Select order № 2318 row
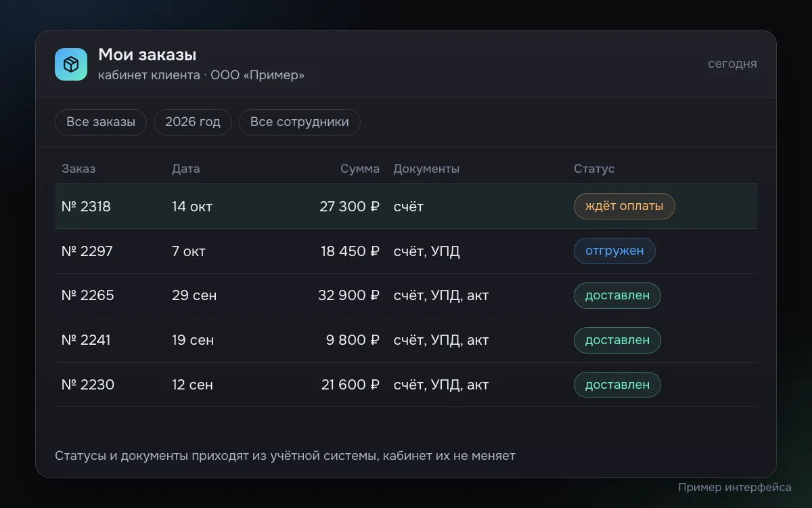 tap(406, 206)
